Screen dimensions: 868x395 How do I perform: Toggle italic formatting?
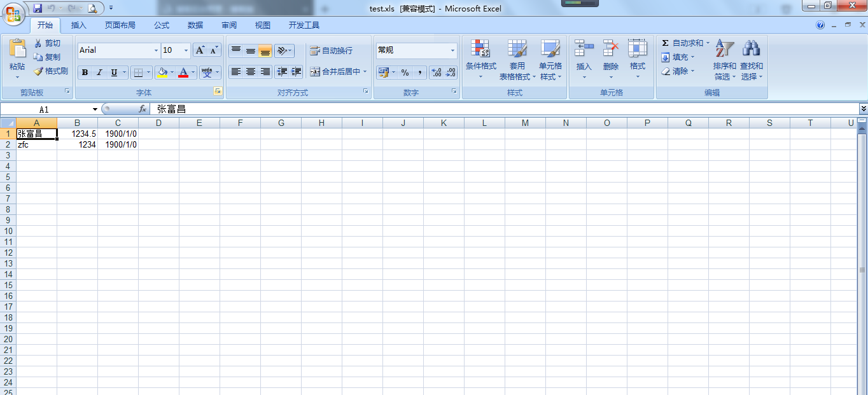[99, 73]
